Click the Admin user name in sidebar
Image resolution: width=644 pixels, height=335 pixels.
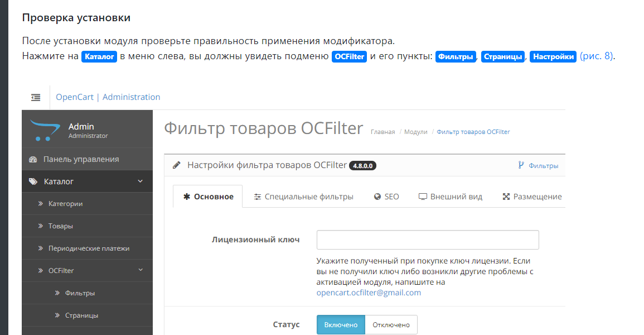81,127
